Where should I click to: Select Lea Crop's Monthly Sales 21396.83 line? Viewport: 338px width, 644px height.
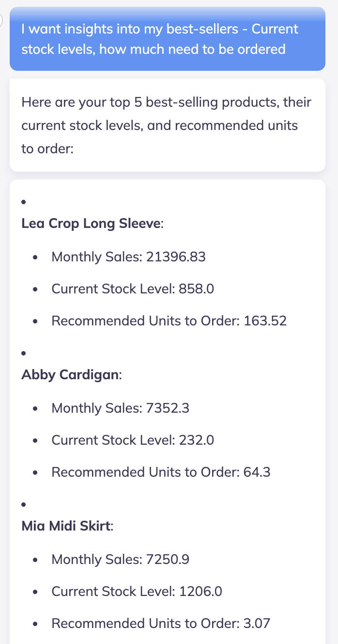[128, 257]
